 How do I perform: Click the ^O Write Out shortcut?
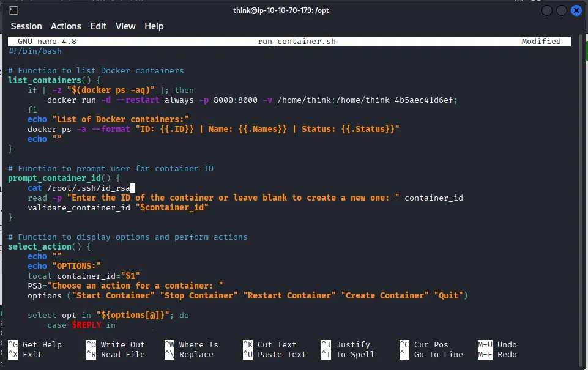[116, 344]
